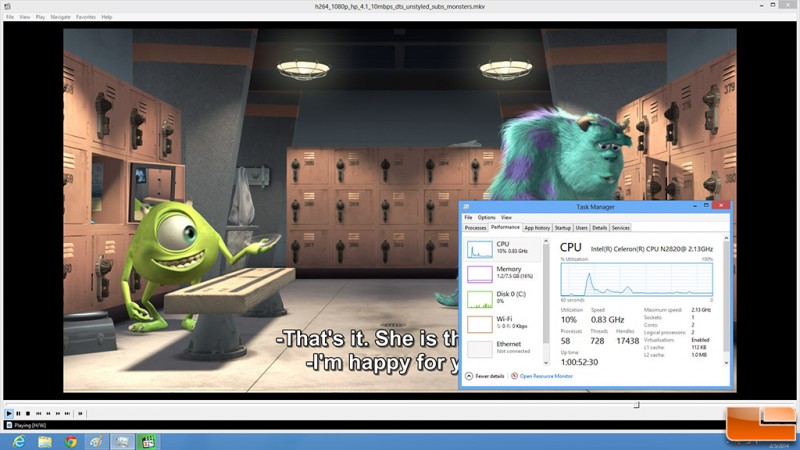
Task: Click the '17438' handles value
Action: (628, 341)
